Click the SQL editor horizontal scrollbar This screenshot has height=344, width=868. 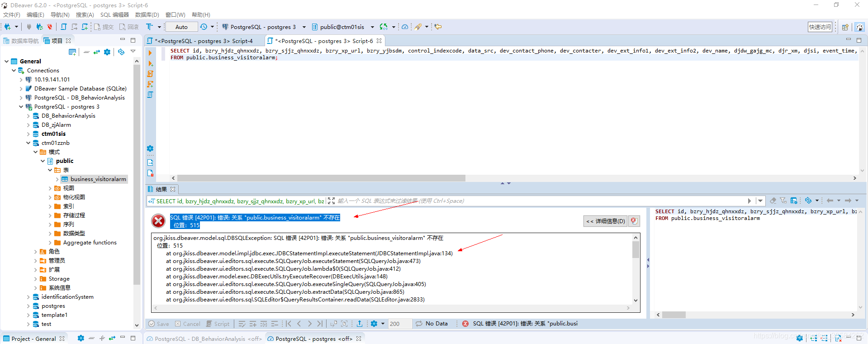321,178
